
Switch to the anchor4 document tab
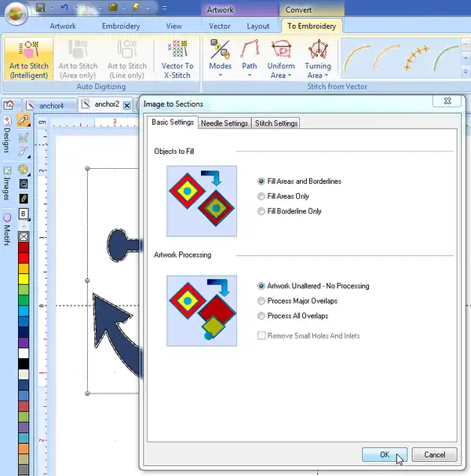53,104
